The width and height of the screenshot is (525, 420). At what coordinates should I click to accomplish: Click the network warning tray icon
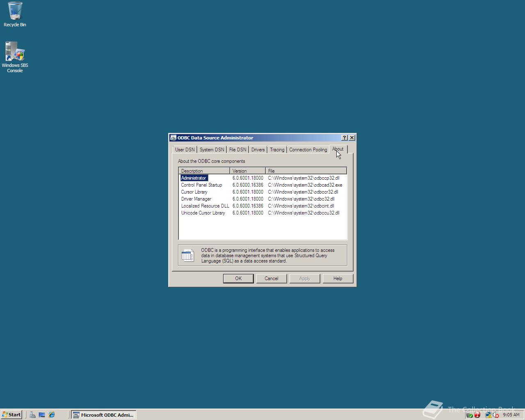point(488,415)
